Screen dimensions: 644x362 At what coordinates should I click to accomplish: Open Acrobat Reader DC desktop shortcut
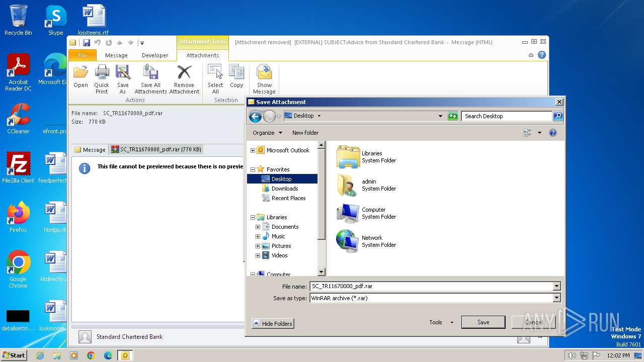[x=18, y=72]
